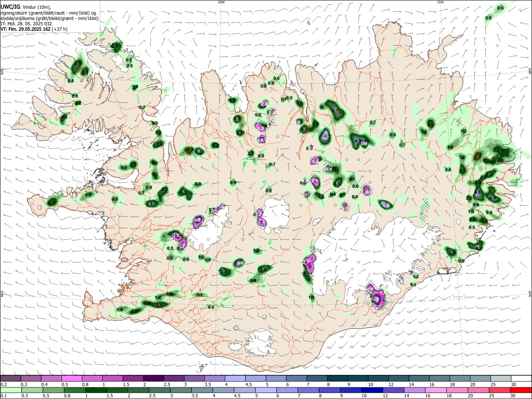Viewport: 532px width, 399px height.
Task: Select the crimson 25 swatch in lower legend row
Action: point(500,390)
